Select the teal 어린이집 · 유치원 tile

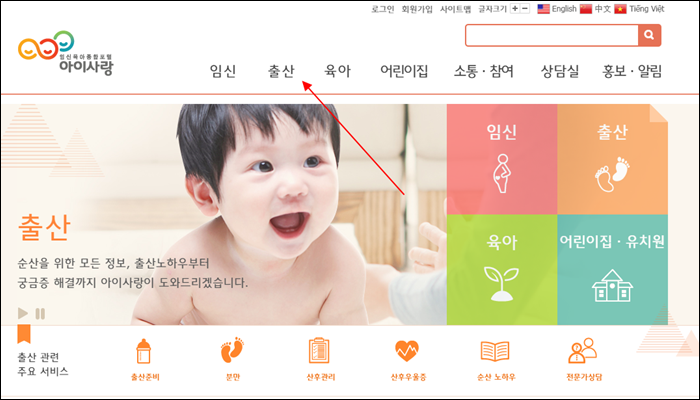612,270
